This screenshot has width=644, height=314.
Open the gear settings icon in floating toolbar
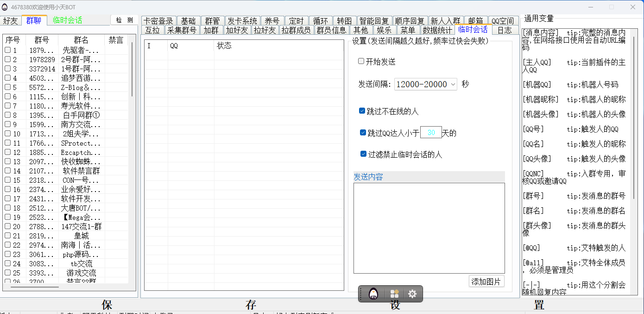[x=412, y=294]
